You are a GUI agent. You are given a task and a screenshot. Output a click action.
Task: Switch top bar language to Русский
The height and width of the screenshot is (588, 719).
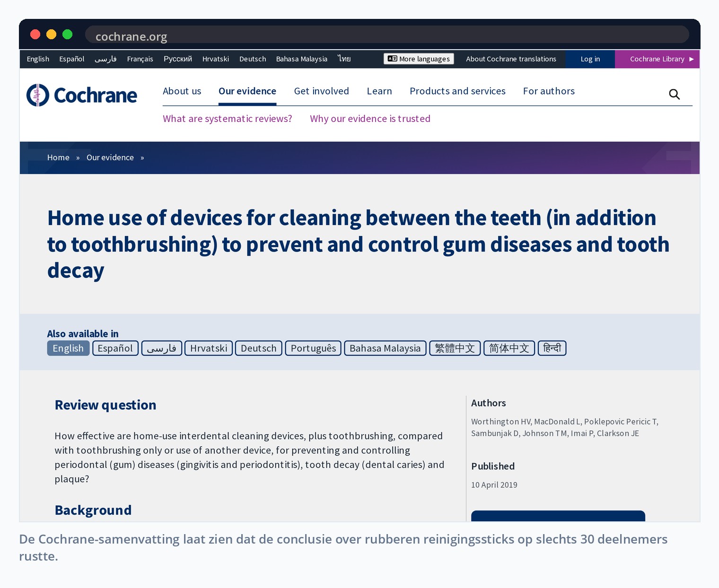click(x=178, y=59)
